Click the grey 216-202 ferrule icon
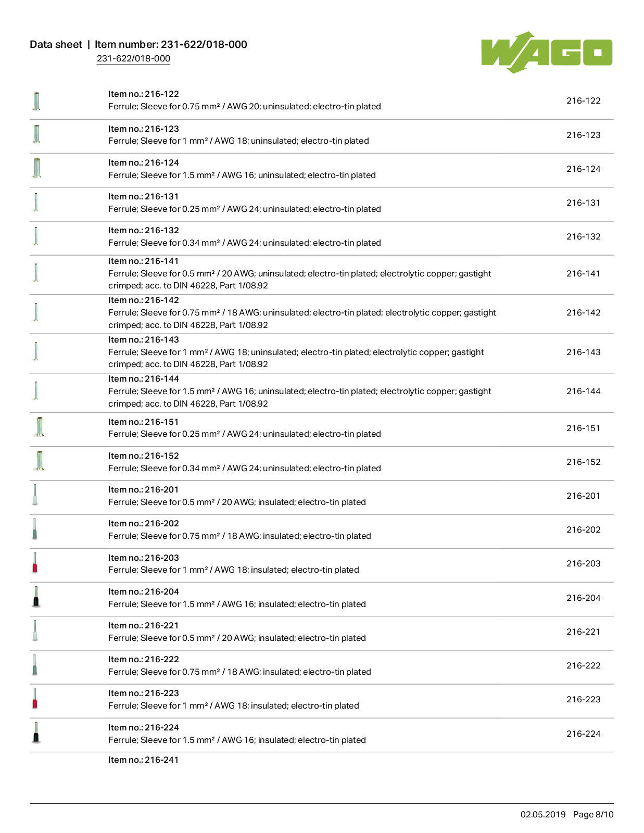This screenshot has height=833, width=644. (35, 529)
